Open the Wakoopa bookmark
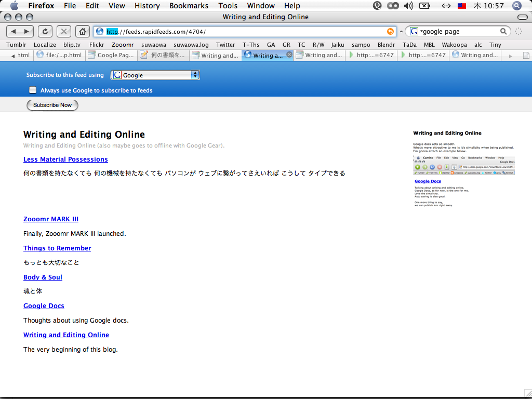This screenshot has height=399, width=532. tap(454, 45)
